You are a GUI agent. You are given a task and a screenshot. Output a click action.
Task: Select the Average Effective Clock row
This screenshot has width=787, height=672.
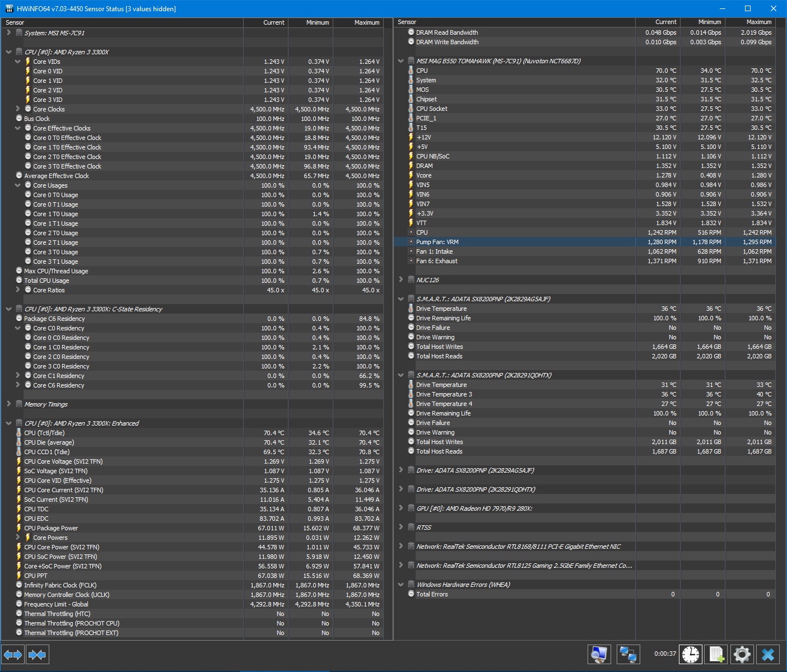click(x=193, y=176)
